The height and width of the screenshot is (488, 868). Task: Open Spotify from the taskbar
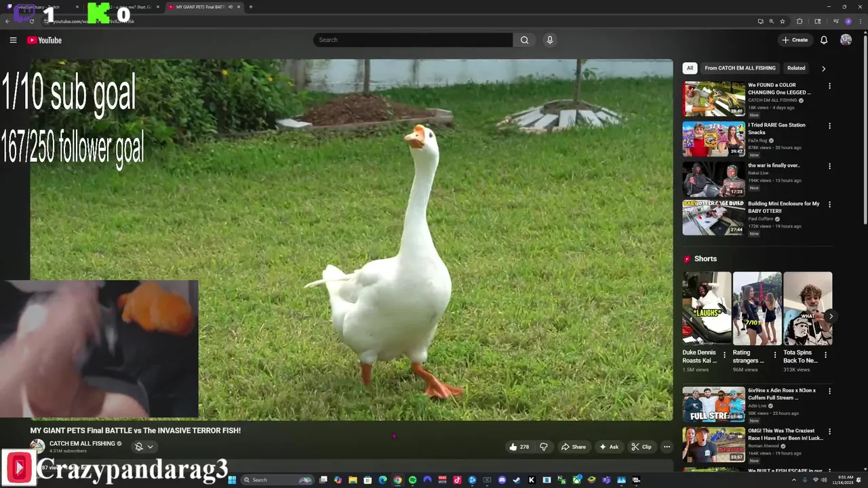[412, 480]
